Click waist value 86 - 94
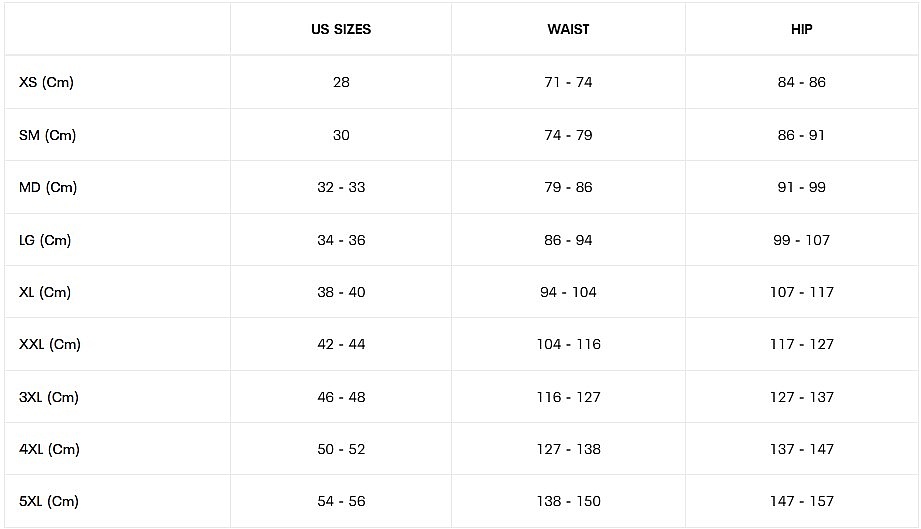The width and height of the screenshot is (921, 529). click(568, 240)
